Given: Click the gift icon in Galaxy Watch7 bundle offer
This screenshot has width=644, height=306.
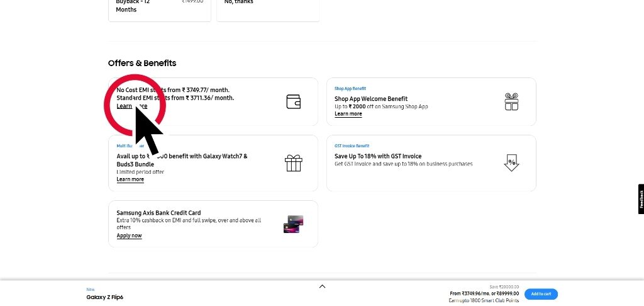Looking at the screenshot, I should coord(293,163).
